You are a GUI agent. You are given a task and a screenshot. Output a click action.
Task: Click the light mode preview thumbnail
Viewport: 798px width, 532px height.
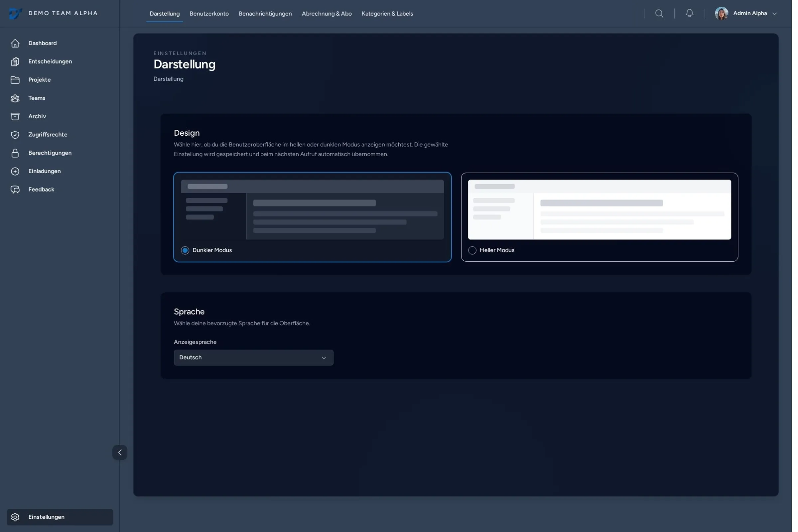coord(599,210)
